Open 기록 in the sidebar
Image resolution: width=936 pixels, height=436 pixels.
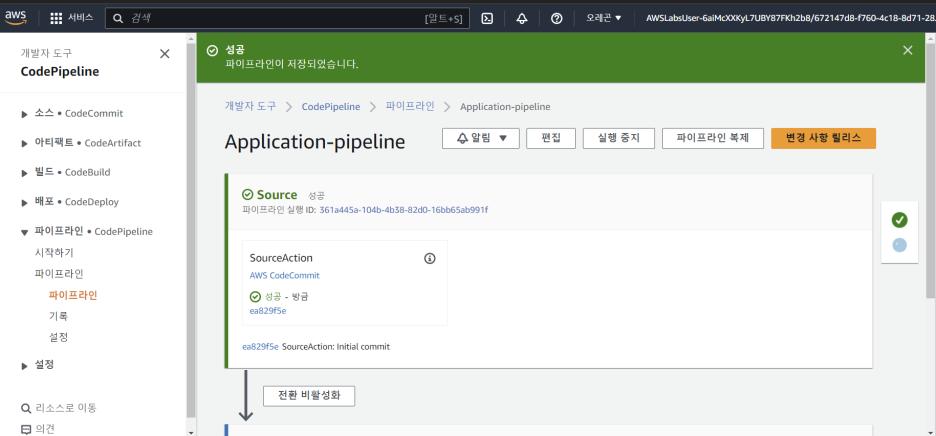pos(58,316)
